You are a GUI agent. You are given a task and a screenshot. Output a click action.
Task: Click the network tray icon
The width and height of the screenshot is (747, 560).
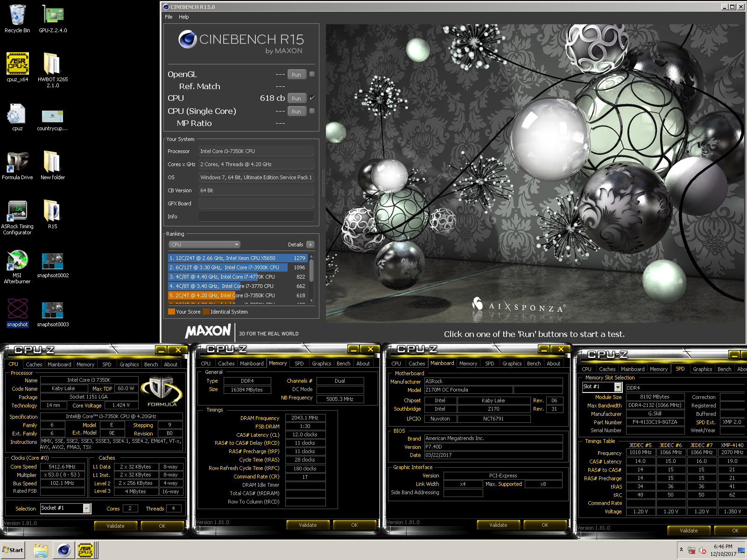pos(692,551)
